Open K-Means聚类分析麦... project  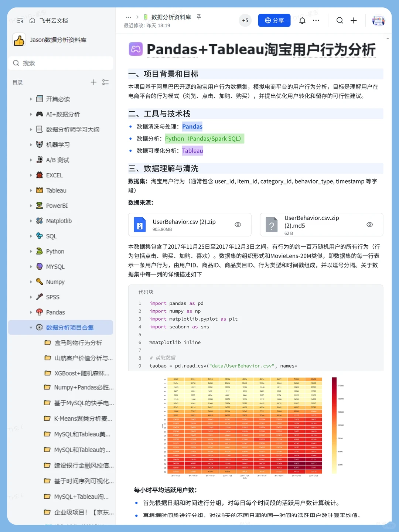click(x=83, y=419)
